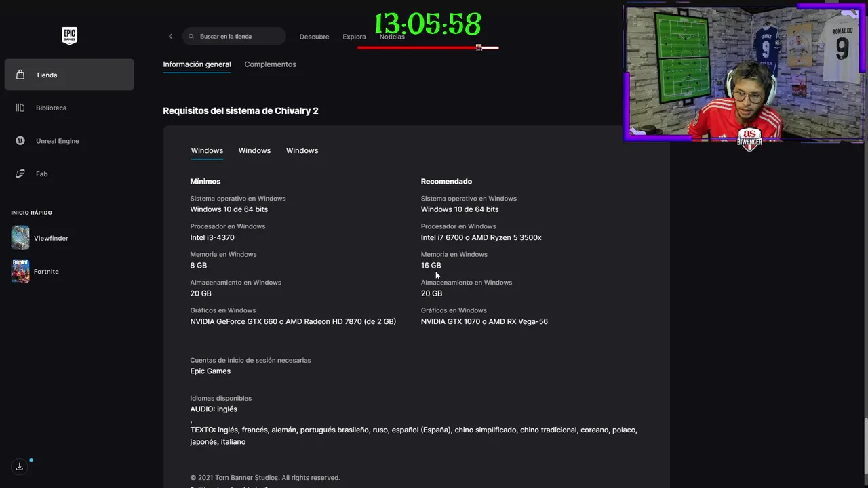Click the 'AUDIO: inglés' language line
This screenshot has width=868, height=488.
214,409
